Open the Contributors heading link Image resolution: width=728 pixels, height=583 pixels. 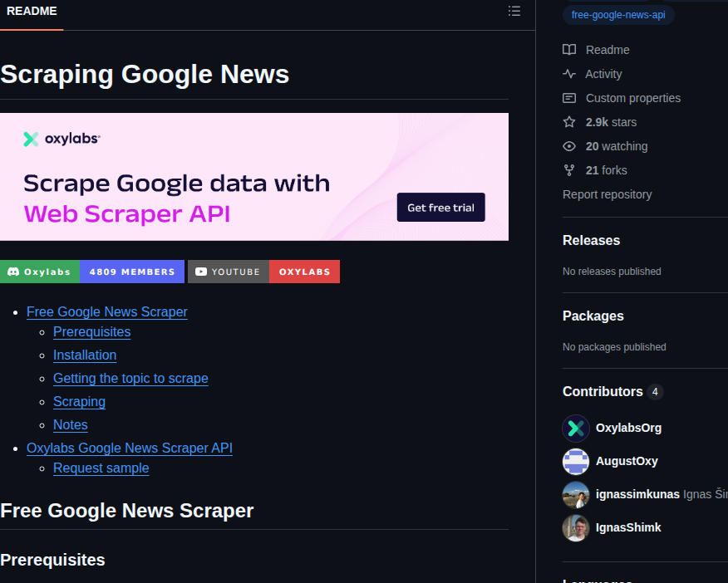pos(603,391)
